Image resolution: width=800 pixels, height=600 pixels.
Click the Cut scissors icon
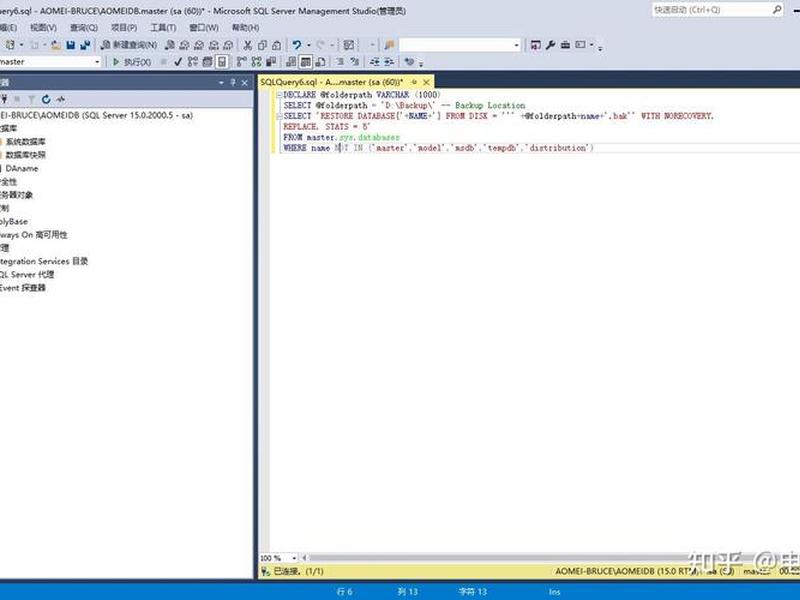(247, 45)
